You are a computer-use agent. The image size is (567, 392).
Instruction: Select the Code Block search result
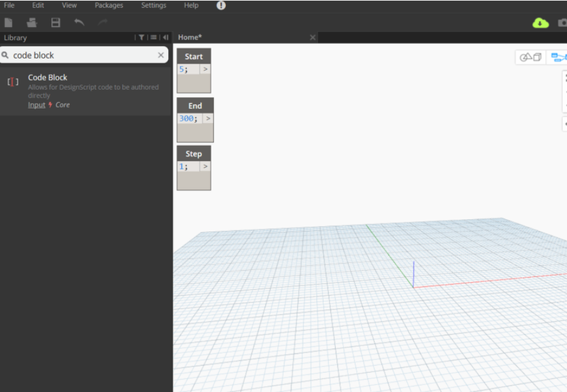pos(86,91)
